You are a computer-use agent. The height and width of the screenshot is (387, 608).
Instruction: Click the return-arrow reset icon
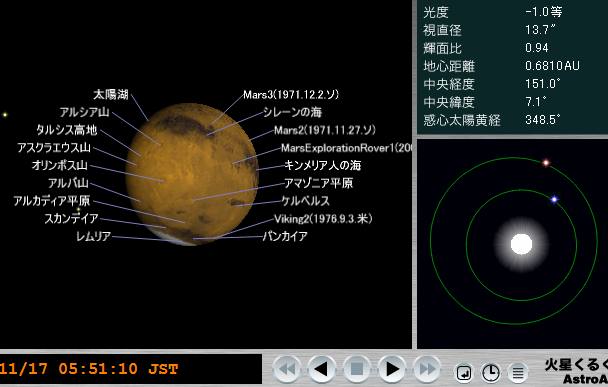[464, 373]
